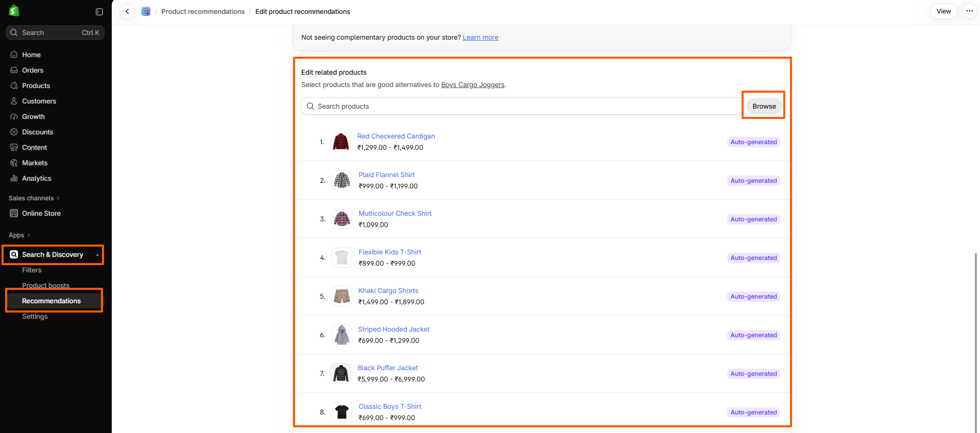
Task: Open the Learn more link
Action: 480,37
